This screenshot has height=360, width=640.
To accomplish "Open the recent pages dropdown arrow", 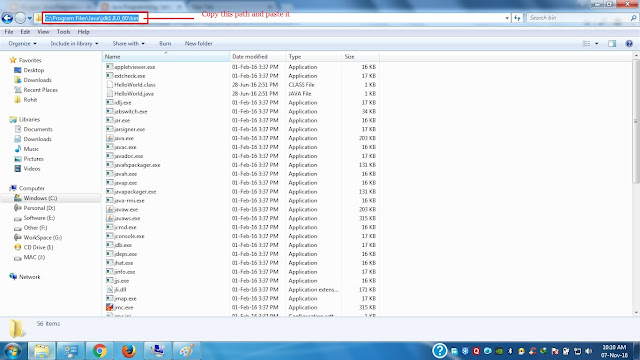I will coord(30,18).
